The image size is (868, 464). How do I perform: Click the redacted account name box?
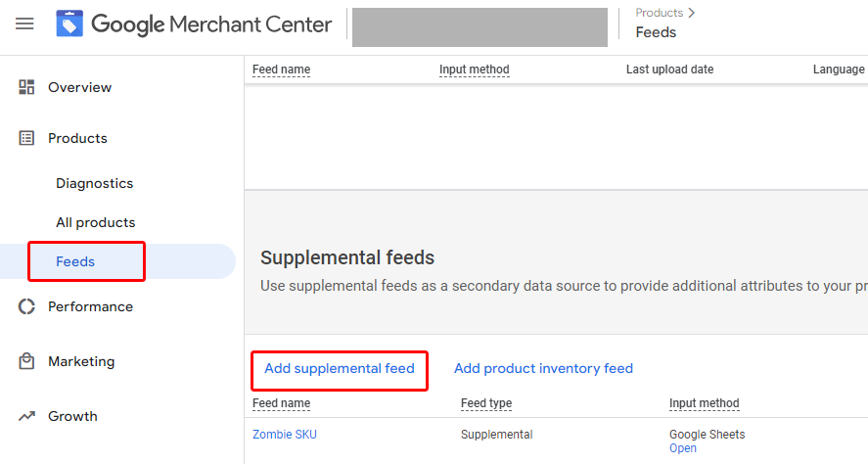point(480,26)
